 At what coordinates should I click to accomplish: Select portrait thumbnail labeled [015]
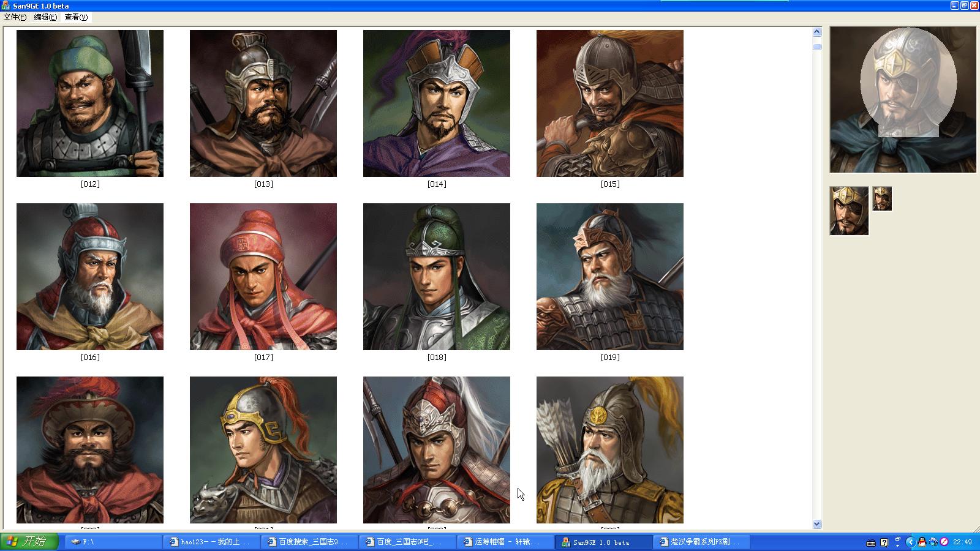point(610,103)
